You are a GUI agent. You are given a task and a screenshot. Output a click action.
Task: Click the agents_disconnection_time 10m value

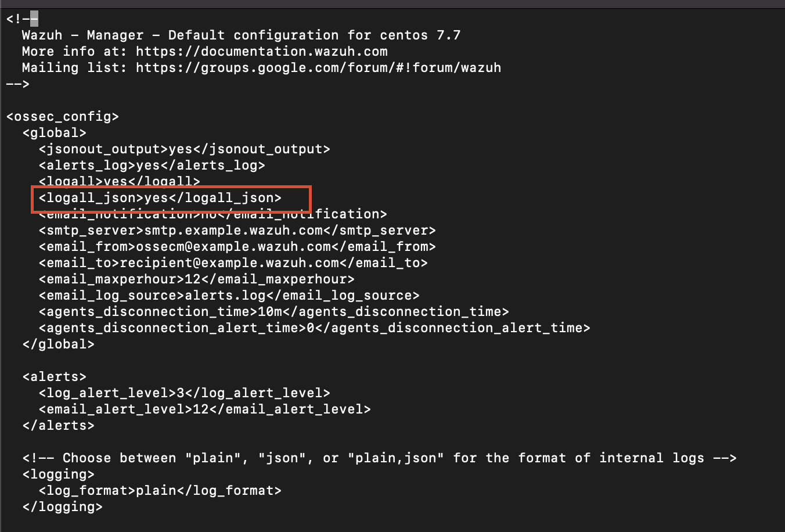(269, 312)
